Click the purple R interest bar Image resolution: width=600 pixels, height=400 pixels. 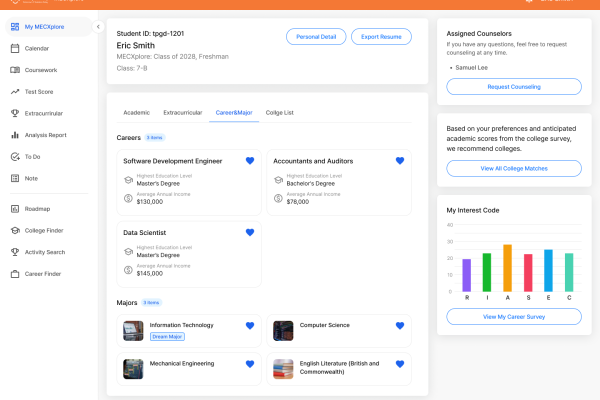point(466,275)
